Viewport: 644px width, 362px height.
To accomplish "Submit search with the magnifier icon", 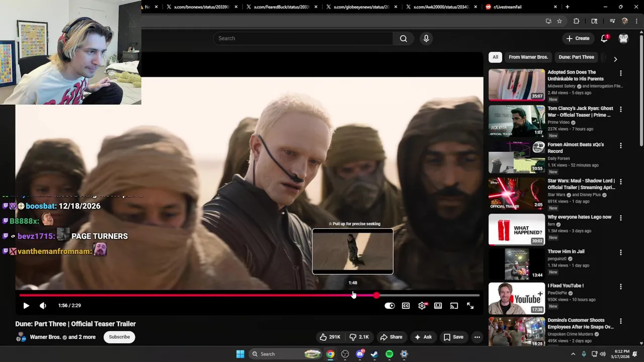I will pyautogui.click(x=404, y=38).
